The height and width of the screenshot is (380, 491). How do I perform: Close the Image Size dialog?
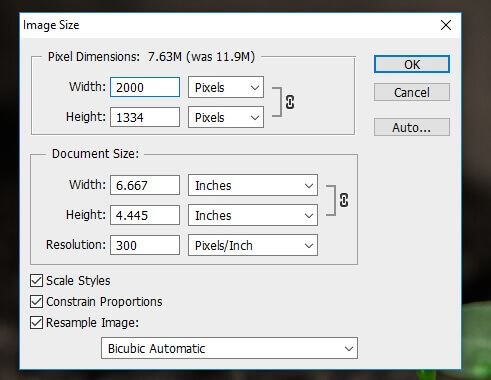click(446, 25)
